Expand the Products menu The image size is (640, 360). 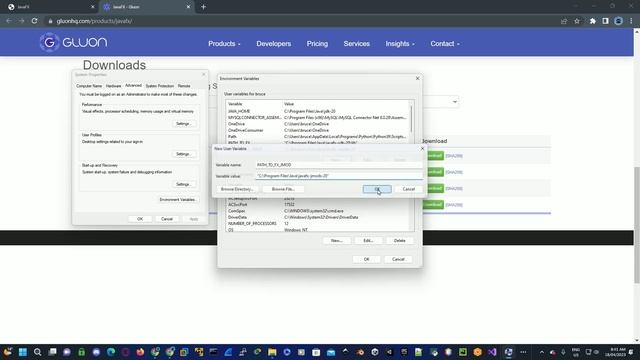click(224, 44)
